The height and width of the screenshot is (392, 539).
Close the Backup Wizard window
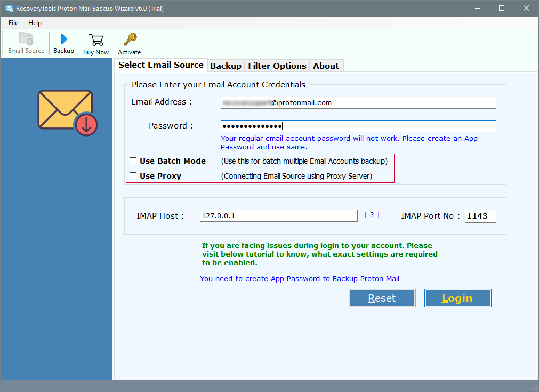526,8
